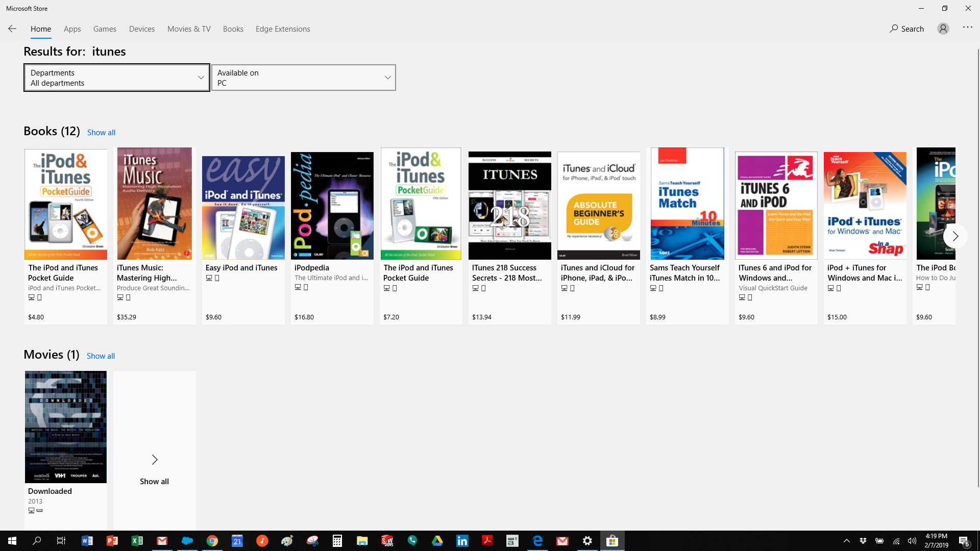The image size is (980, 551).
Task: Open the Dropbox tray icon
Action: 863,541
